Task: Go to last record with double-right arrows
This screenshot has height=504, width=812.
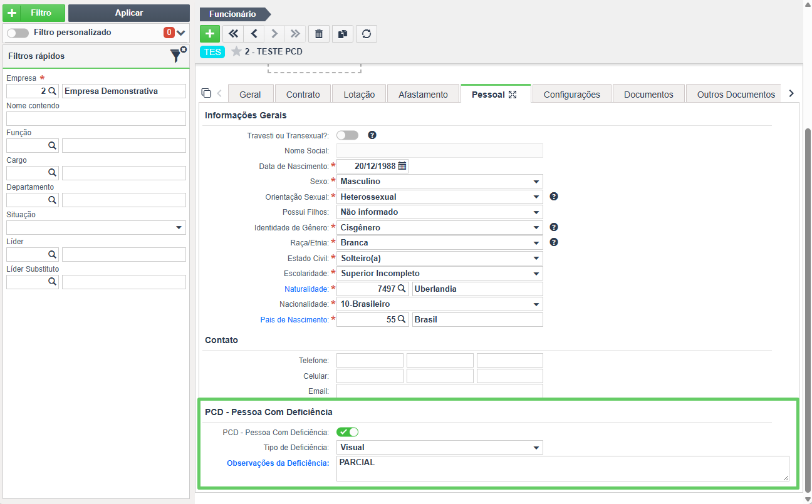Action: click(x=295, y=33)
